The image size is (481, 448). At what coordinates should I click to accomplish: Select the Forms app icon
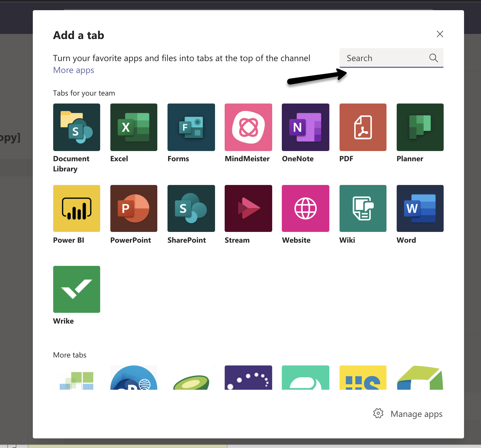(x=191, y=127)
